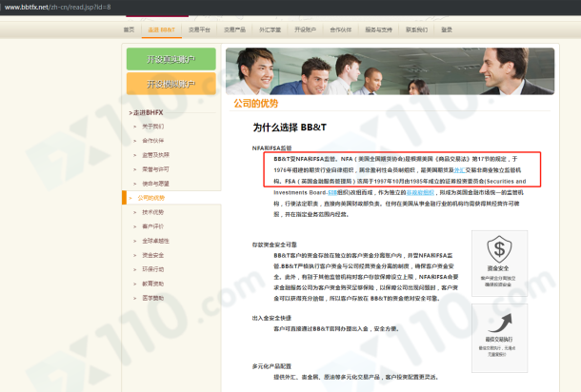Click the 存款资金安全可靠 subheading
Viewport: 581px width, 392px height.
274,245
